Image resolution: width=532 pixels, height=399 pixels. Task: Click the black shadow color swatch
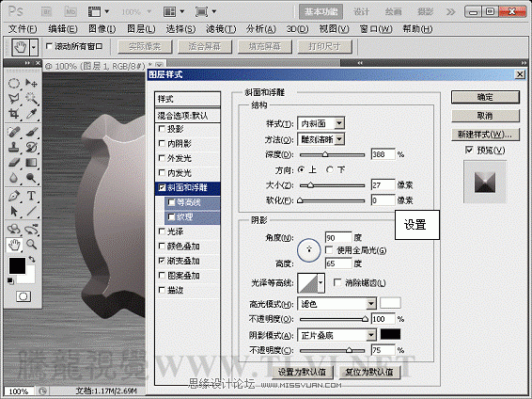click(x=390, y=334)
